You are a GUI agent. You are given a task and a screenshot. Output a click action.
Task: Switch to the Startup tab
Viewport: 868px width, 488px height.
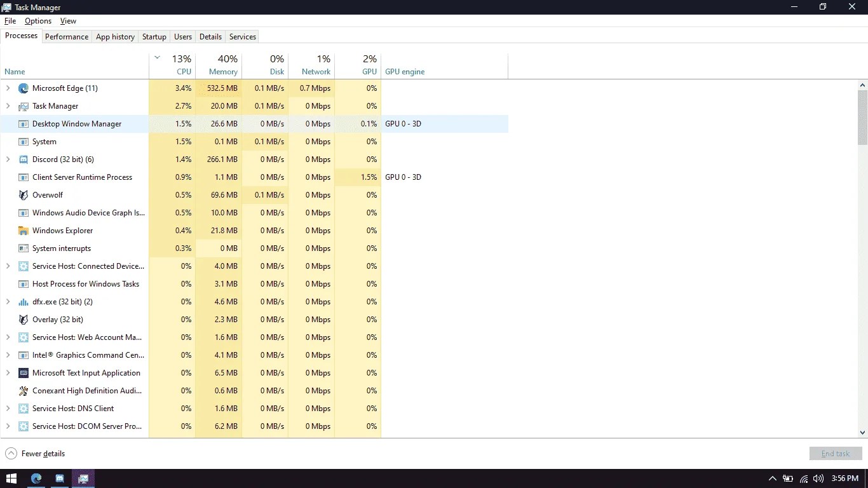point(154,37)
